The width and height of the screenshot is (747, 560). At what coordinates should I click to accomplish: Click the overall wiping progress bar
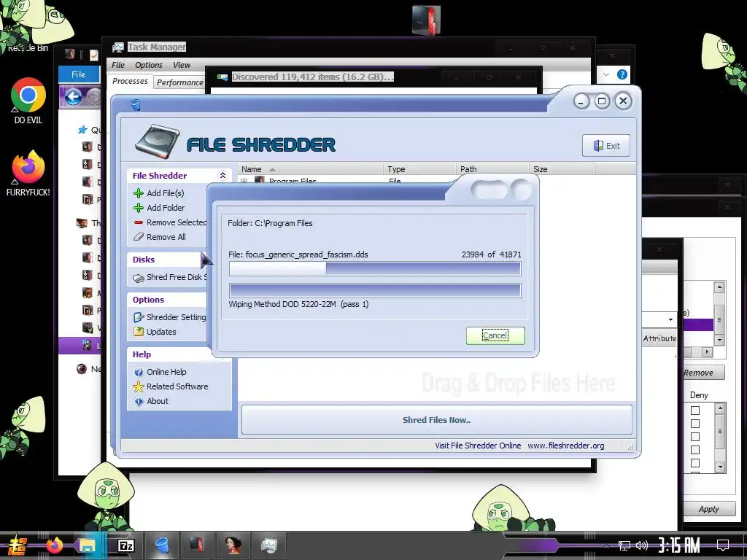click(375, 290)
